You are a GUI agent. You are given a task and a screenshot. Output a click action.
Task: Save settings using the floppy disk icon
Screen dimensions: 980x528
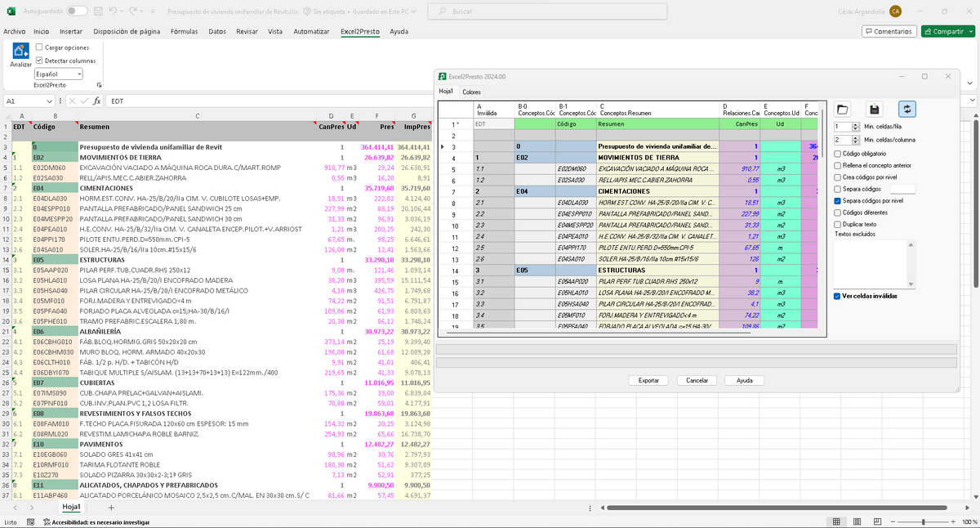[x=874, y=109]
